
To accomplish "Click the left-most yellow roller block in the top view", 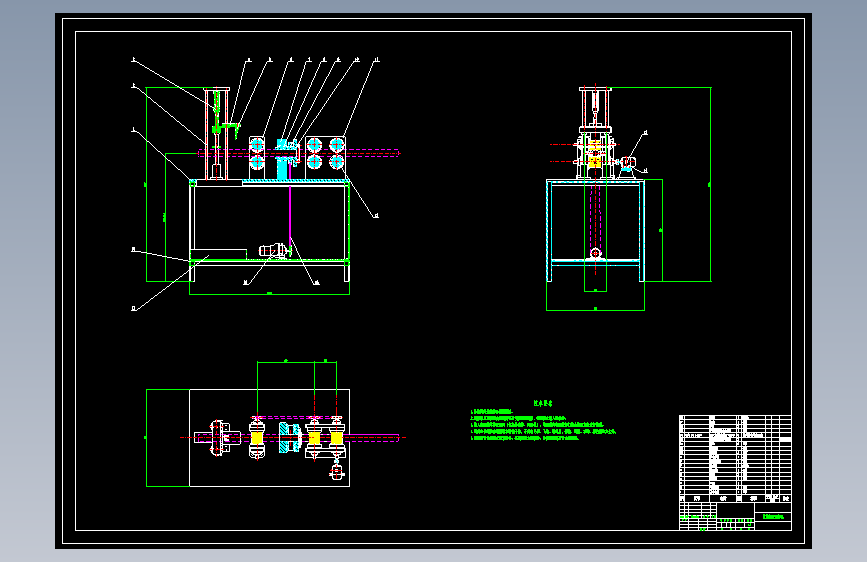I will pyautogui.click(x=257, y=438).
